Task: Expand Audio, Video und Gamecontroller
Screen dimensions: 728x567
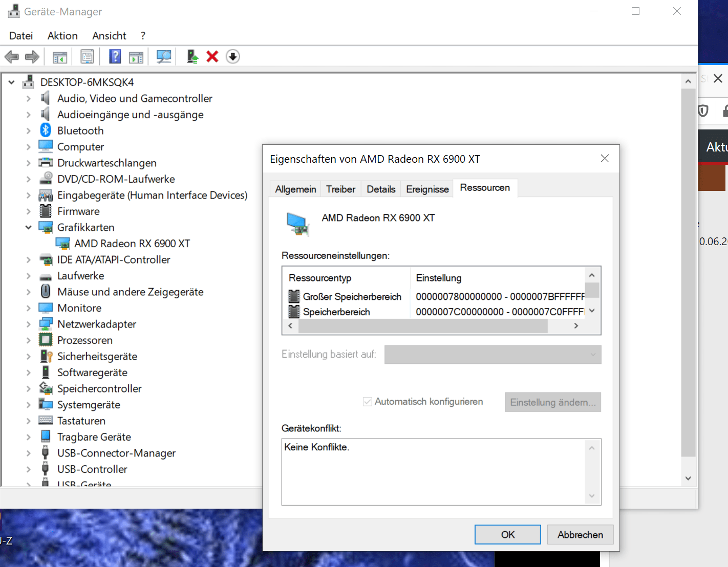Action: 29,98
